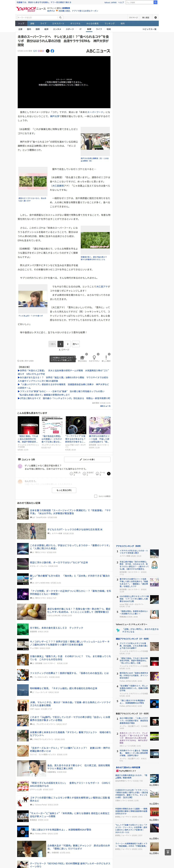
Task: Open the トップ navigation tab
Action: pos(21,24)
